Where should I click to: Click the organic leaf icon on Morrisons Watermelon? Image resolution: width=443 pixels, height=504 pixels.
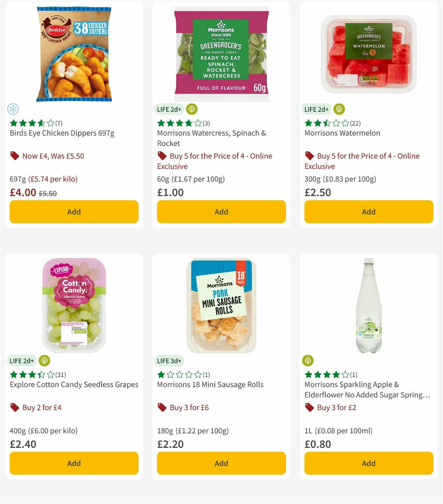[339, 109]
